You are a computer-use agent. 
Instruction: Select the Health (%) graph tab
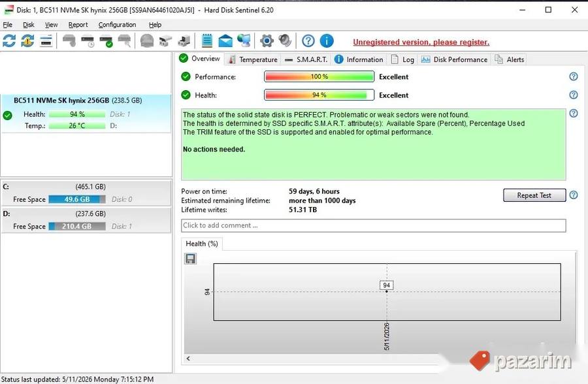tap(202, 244)
